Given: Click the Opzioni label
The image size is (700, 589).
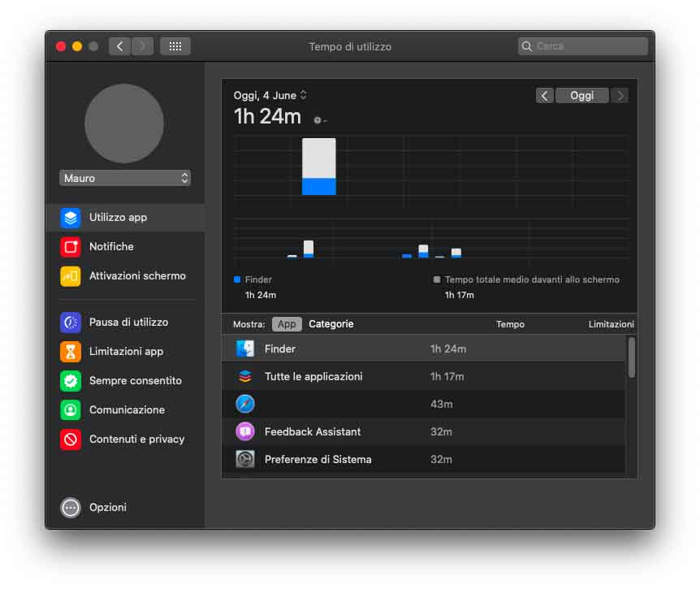Looking at the screenshot, I should point(107,508).
